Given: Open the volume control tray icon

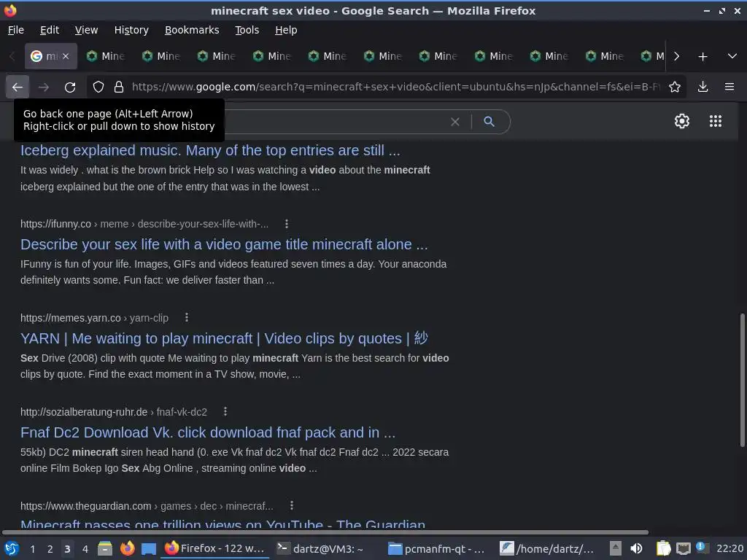Looking at the screenshot, I should pyautogui.click(x=636, y=548).
